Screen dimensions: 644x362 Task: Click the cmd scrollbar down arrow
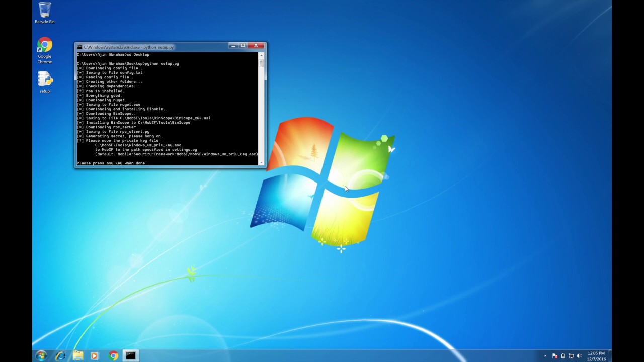point(261,162)
